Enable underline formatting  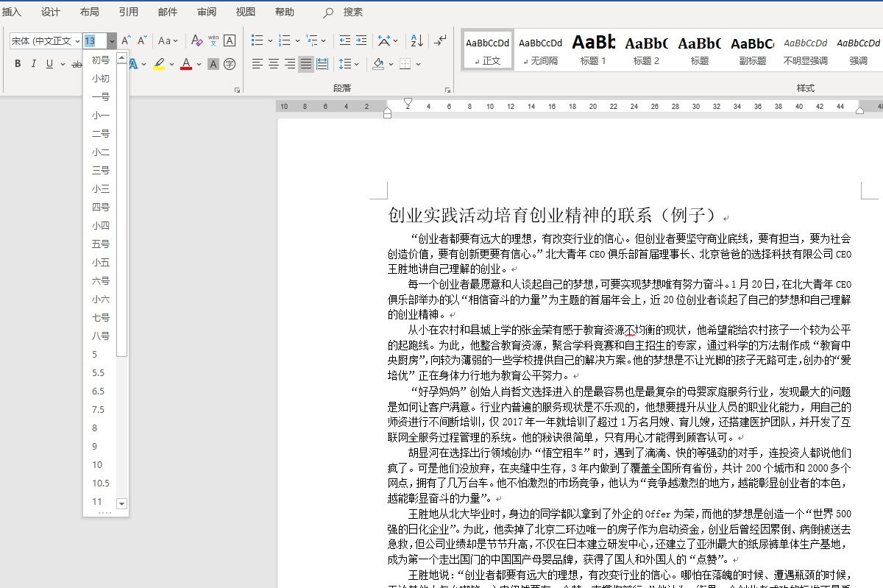click(49, 63)
